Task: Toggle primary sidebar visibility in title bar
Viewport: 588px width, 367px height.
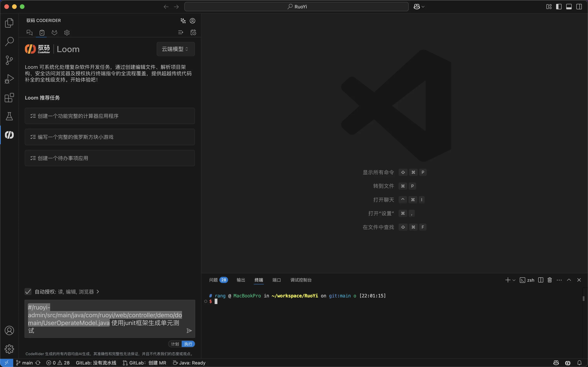Action: [559, 7]
